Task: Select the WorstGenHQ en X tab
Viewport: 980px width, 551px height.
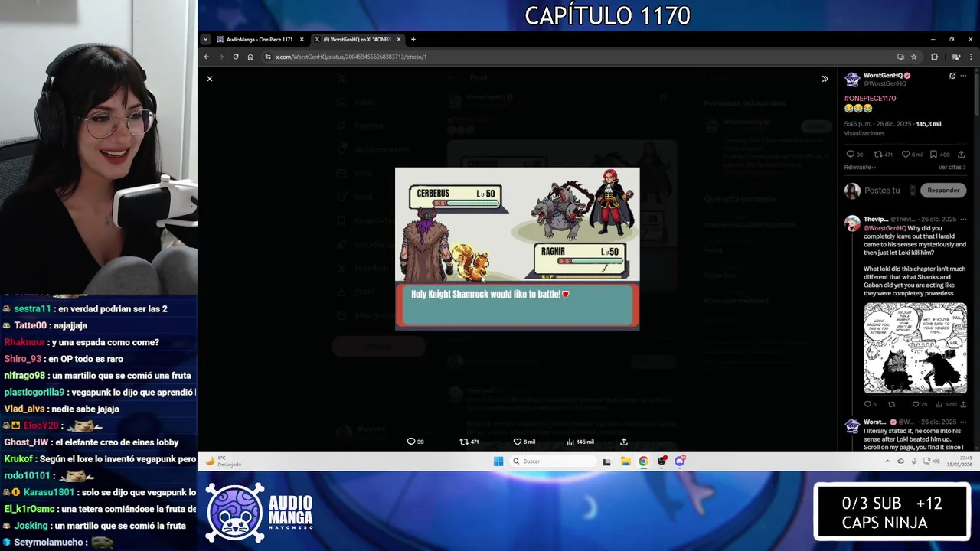Action: click(x=357, y=39)
